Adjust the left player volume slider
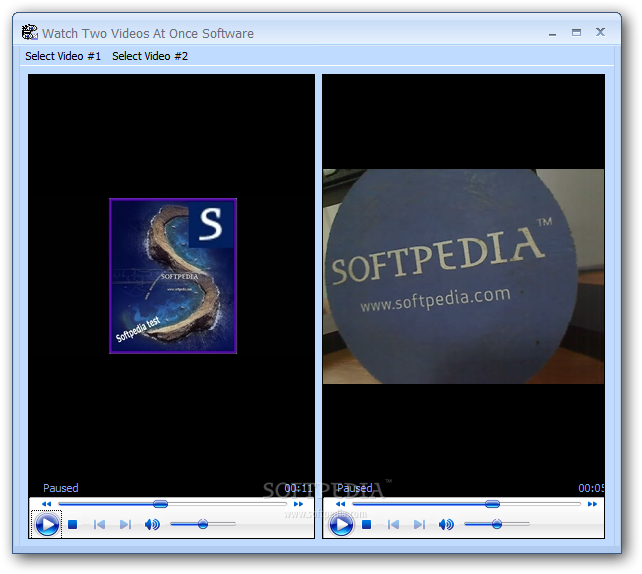 coord(203,524)
